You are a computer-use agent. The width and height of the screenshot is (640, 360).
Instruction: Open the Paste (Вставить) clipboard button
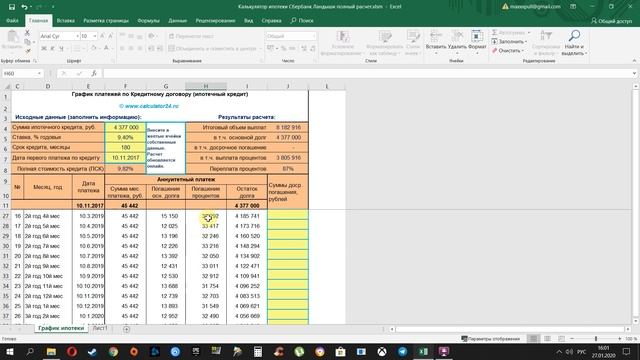12,41
